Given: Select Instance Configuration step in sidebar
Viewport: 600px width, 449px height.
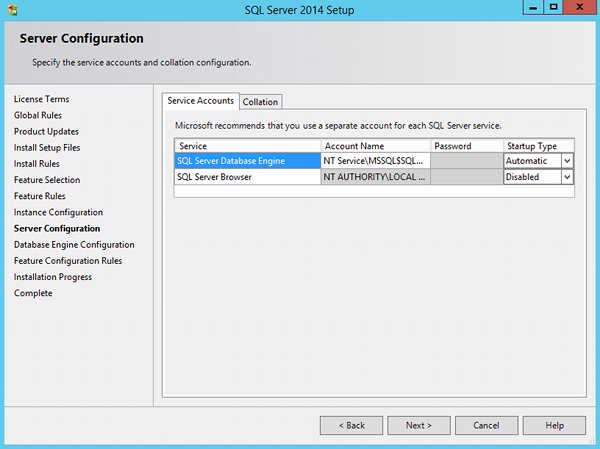Looking at the screenshot, I should click(58, 212).
